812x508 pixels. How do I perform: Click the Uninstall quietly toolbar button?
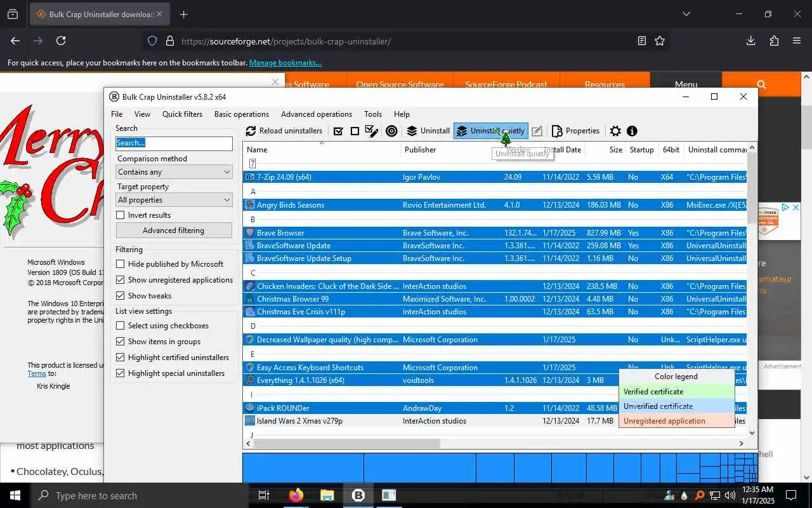tap(491, 131)
